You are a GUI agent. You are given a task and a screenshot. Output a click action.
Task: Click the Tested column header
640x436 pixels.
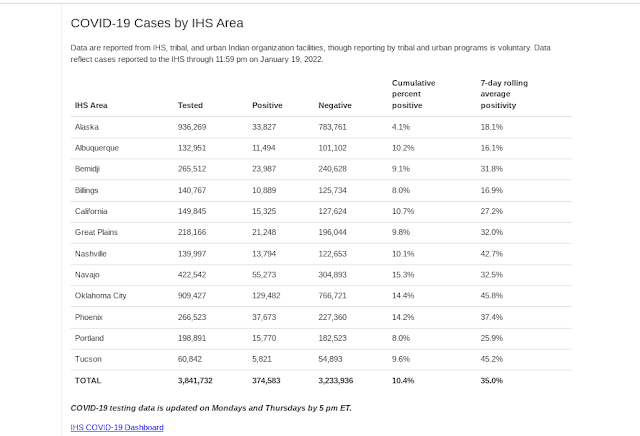190,105
